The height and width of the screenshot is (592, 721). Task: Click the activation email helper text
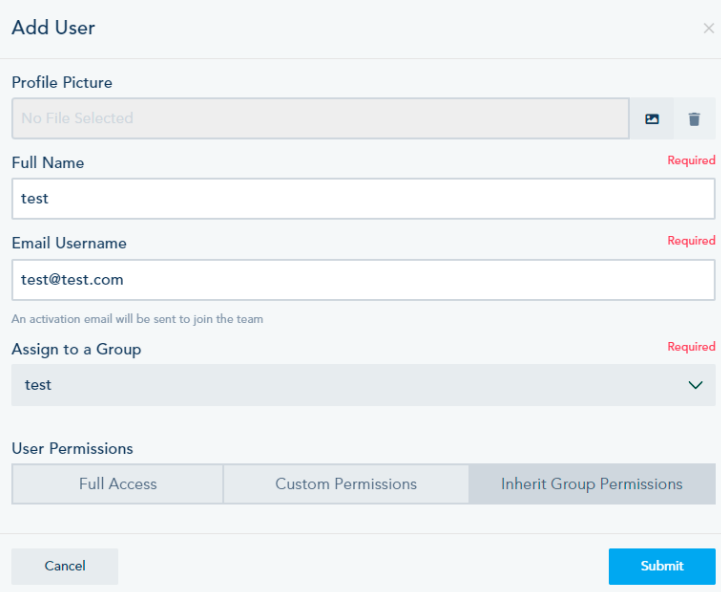(x=137, y=319)
